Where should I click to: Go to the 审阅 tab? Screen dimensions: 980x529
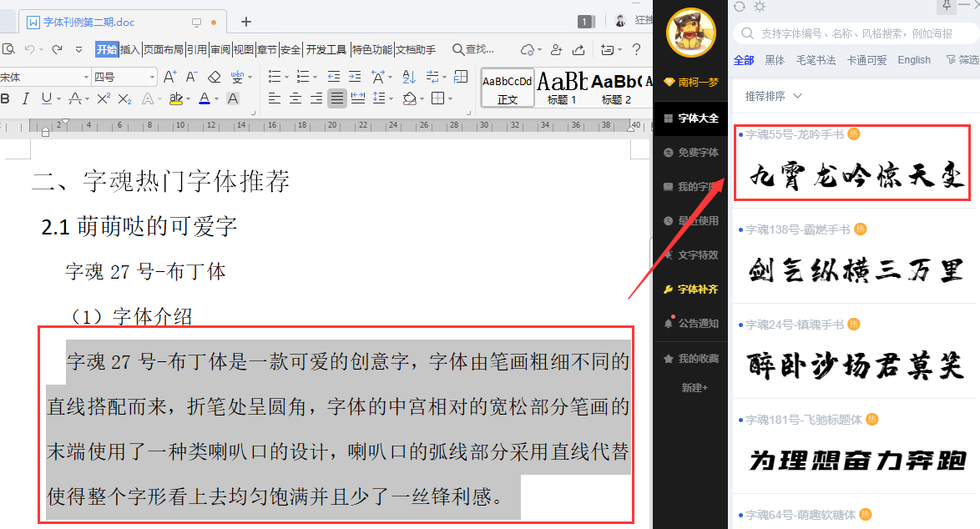point(220,49)
